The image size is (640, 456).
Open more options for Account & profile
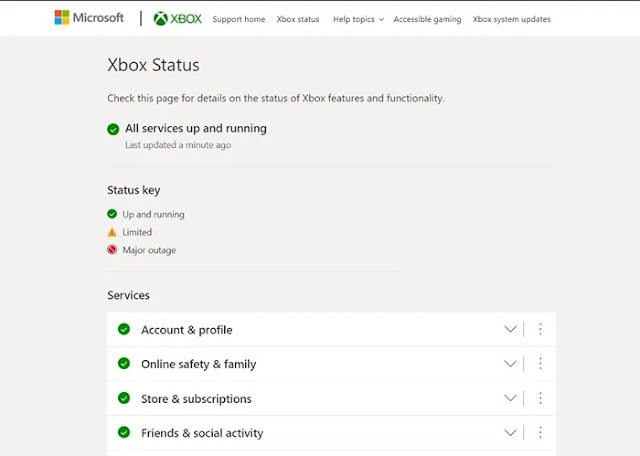pyautogui.click(x=540, y=329)
